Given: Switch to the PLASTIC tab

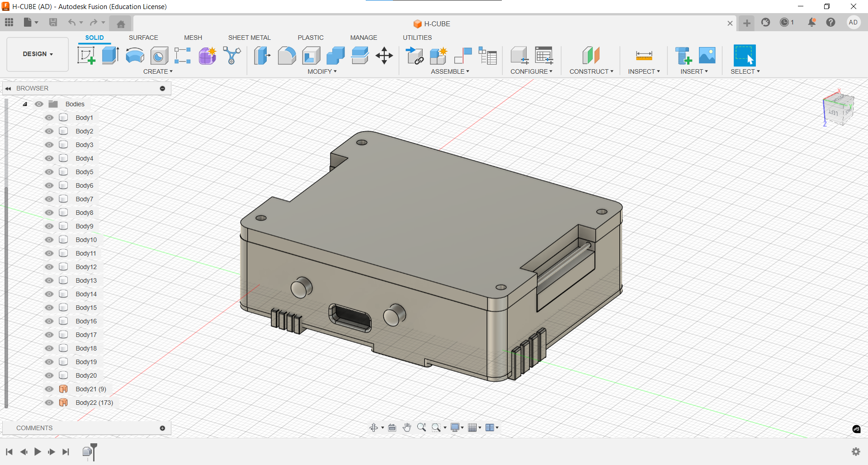Looking at the screenshot, I should tap(311, 38).
